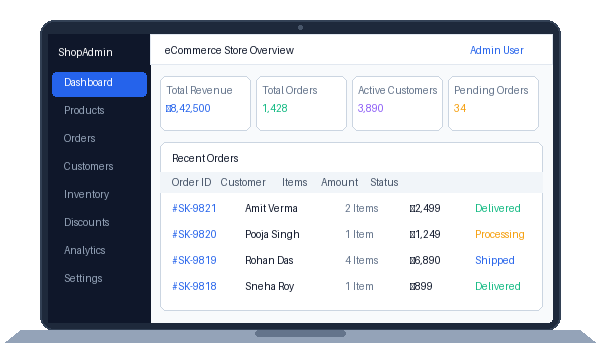Click Delivered status for Sneha Roy

pos(498,286)
